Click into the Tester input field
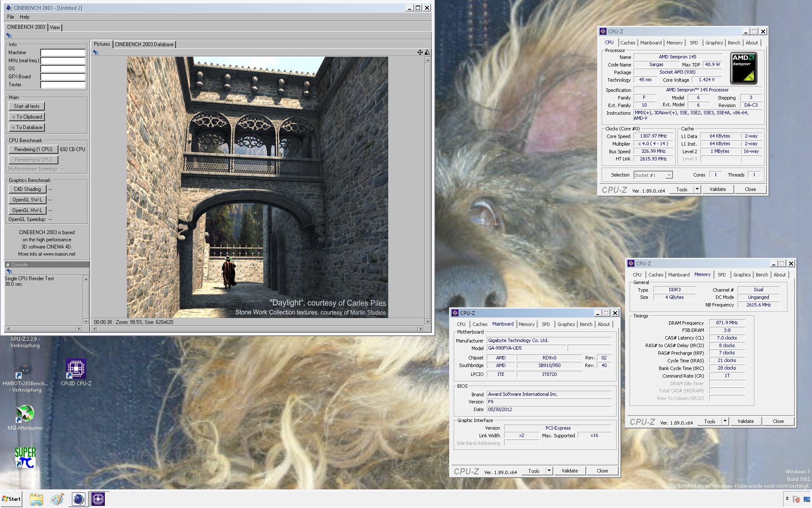This screenshot has height=508, width=812. point(63,85)
